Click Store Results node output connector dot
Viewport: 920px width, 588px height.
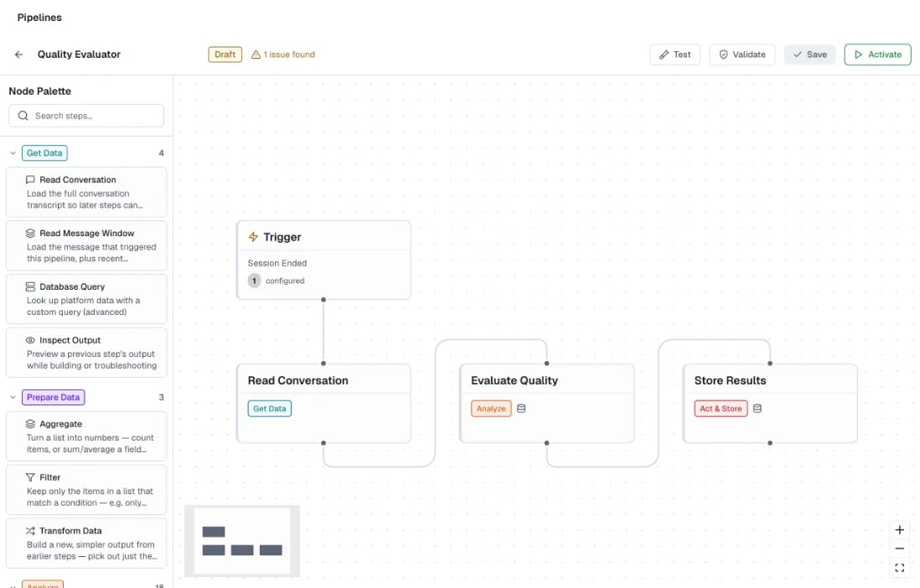770,443
